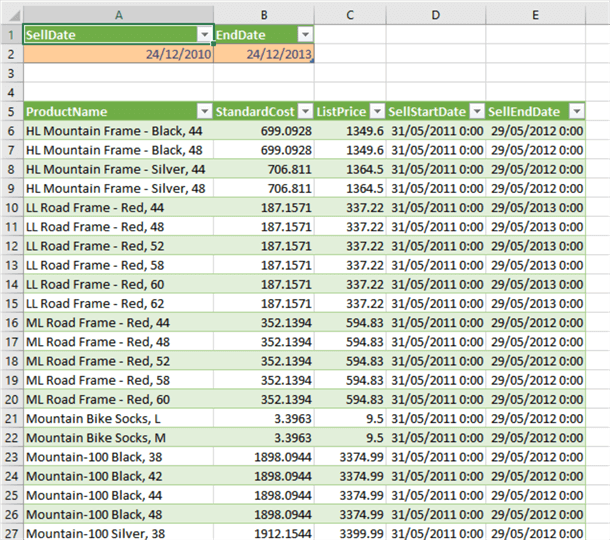This screenshot has height=540, width=610.
Task: Click ListPrice 594.83 in row 16
Action: tap(350, 323)
